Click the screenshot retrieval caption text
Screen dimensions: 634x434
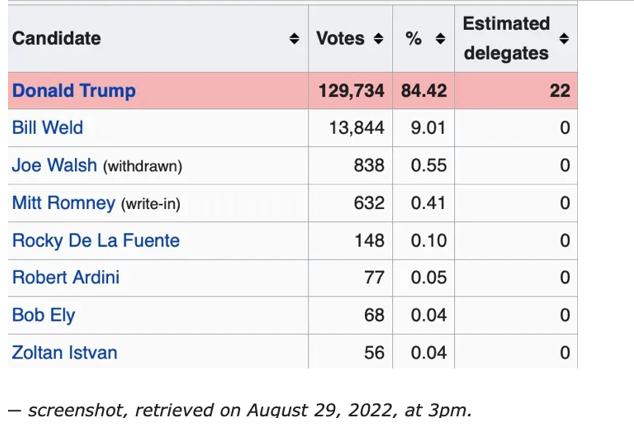point(240,410)
